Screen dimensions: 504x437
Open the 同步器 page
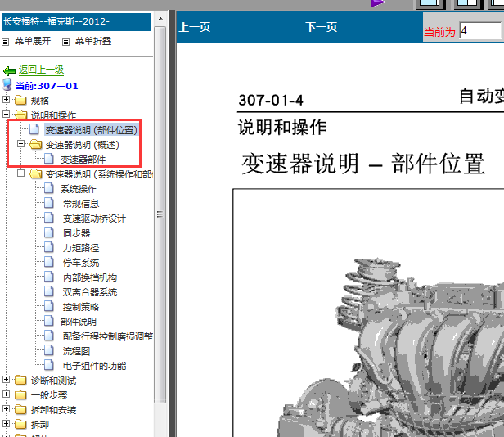click(77, 233)
